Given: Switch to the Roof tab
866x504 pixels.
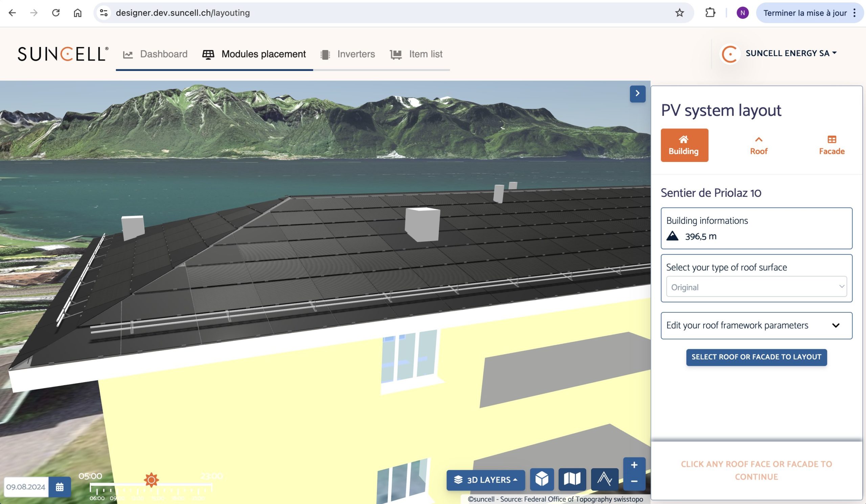Looking at the screenshot, I should click(x=758, y=145).
